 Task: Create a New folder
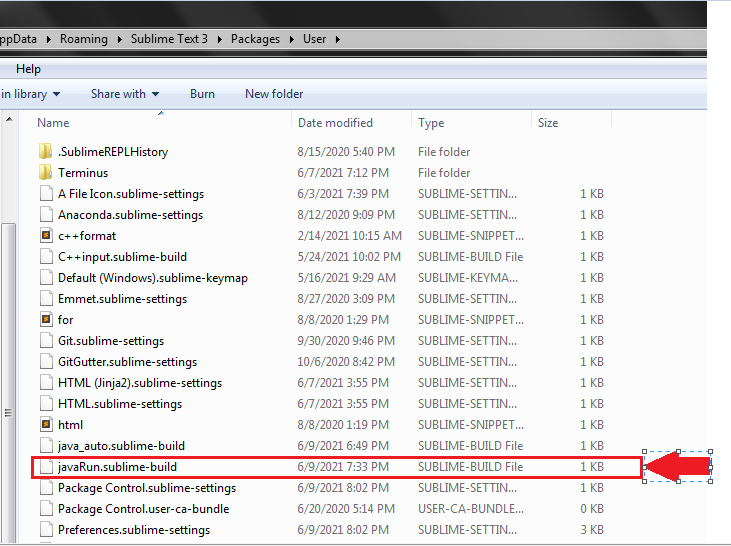coord(274,94)
